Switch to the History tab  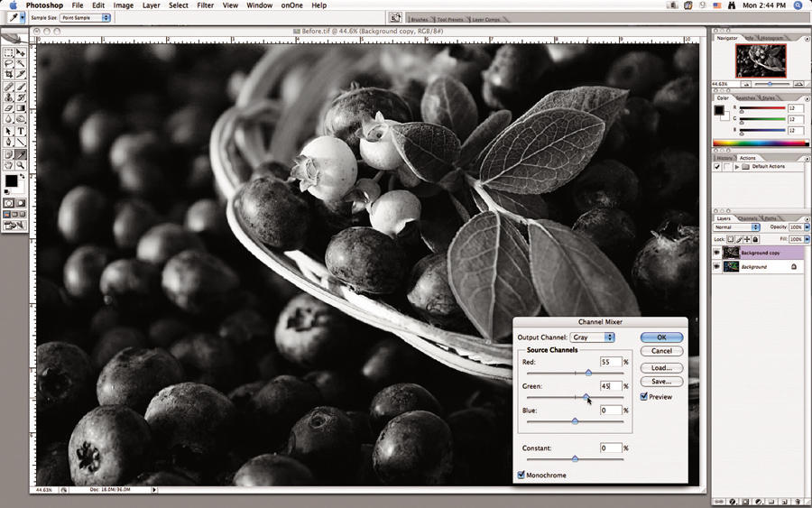point(724,158)
